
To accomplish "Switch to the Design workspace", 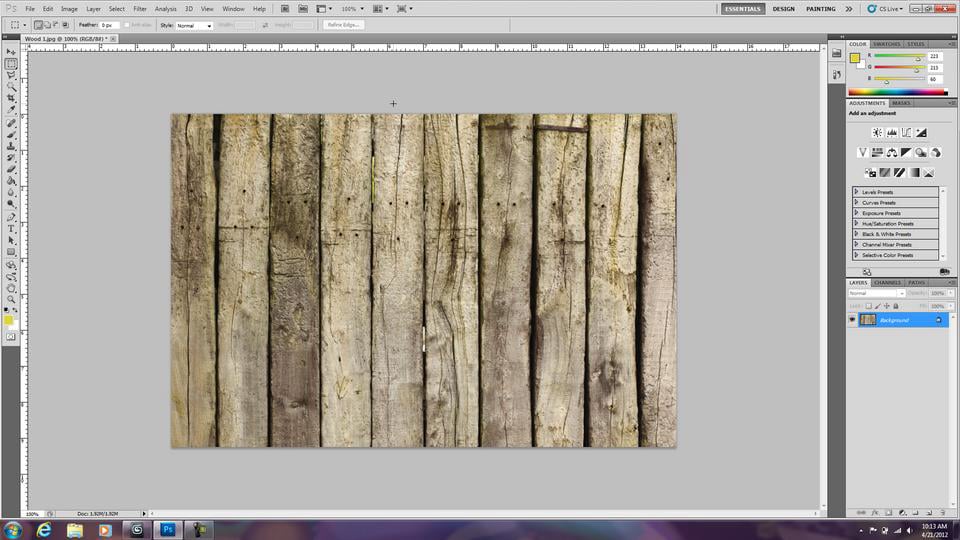I will (x=784, y=9).
